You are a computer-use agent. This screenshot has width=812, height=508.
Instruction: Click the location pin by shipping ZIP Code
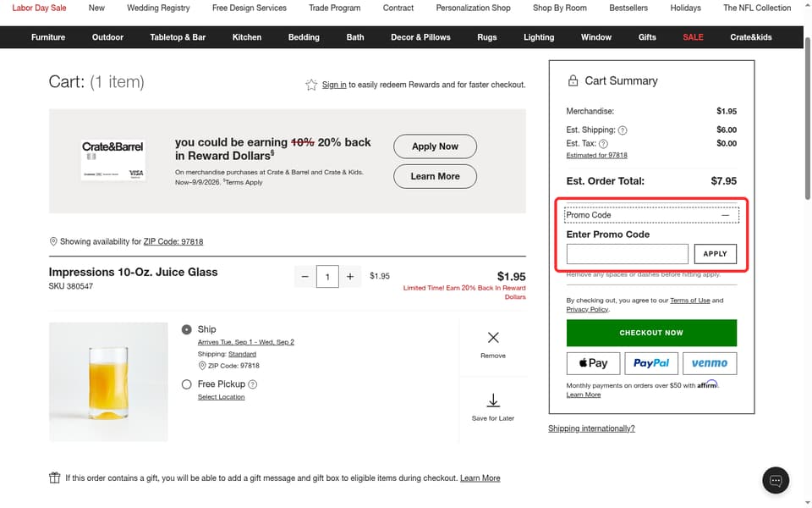202,366
